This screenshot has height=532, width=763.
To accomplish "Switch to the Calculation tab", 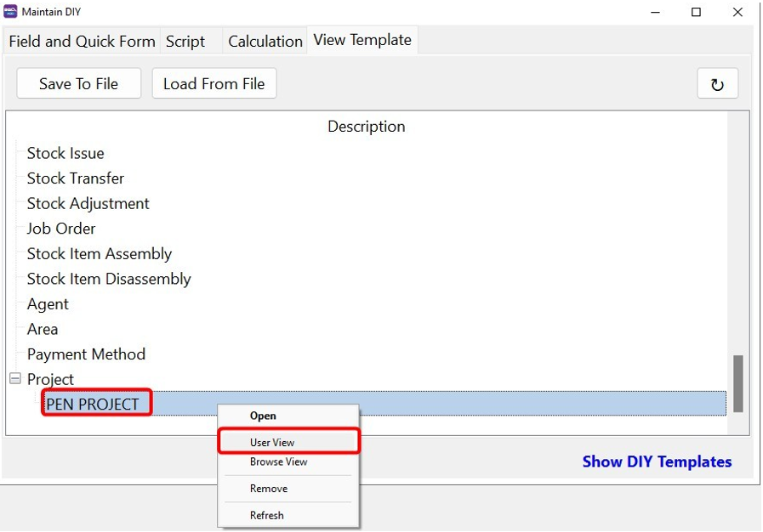I will click(x=265, y=41).
